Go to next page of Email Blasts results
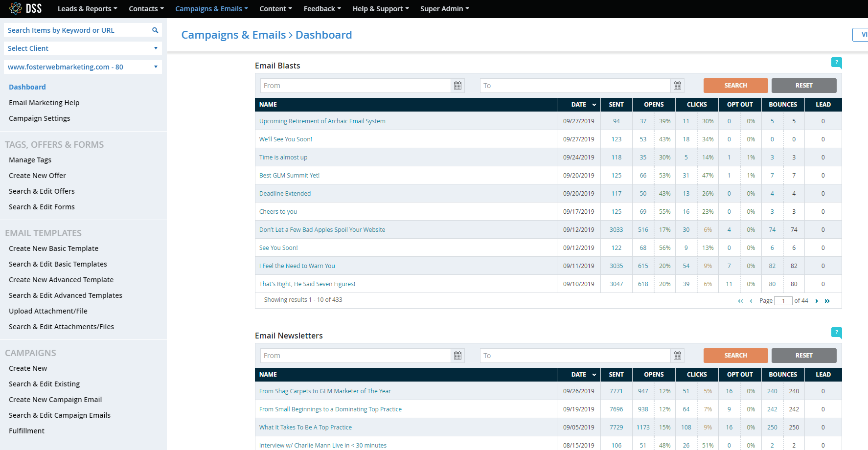 [817, 301]
